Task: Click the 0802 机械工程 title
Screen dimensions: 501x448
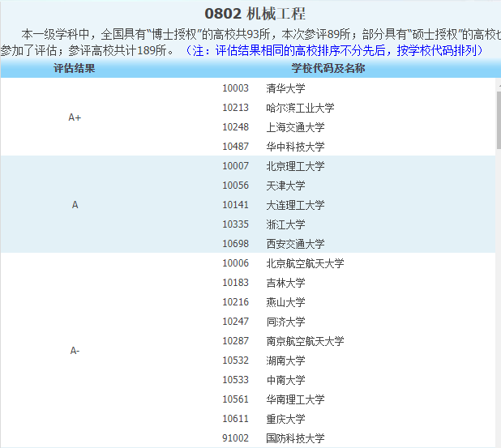Action: point(255,15)
